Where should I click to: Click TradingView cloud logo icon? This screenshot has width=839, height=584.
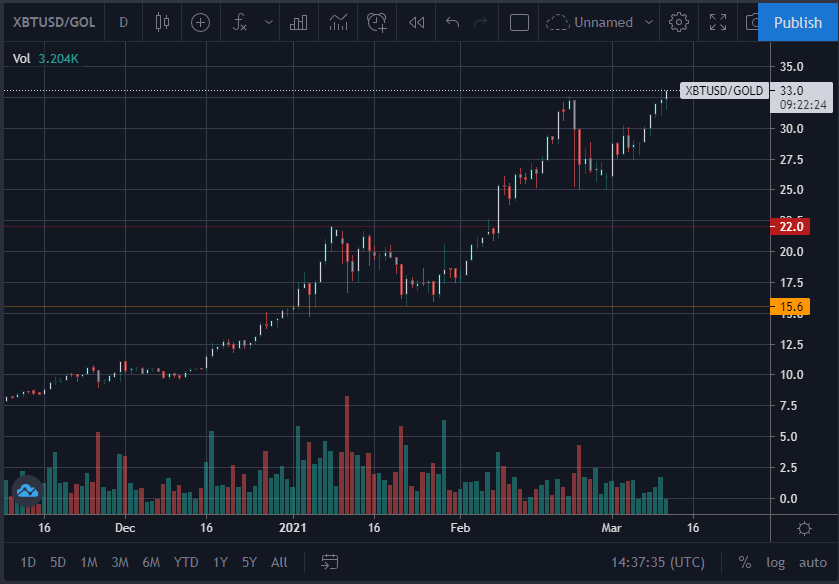tap(27, 490)
